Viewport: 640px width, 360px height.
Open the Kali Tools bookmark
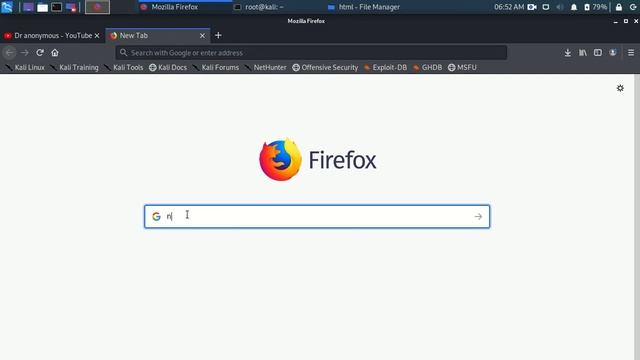point(124,67)
